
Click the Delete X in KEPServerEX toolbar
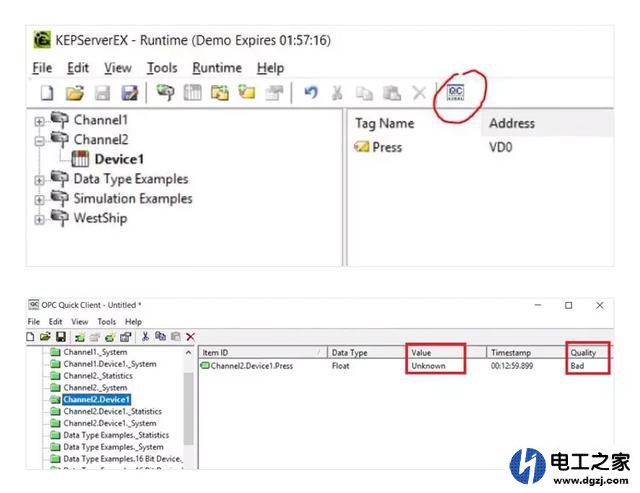[419, 93]
